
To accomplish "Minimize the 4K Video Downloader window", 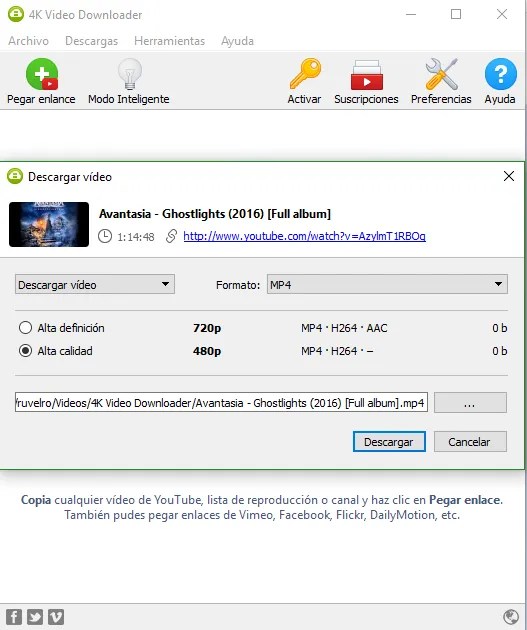I will 411,14.
